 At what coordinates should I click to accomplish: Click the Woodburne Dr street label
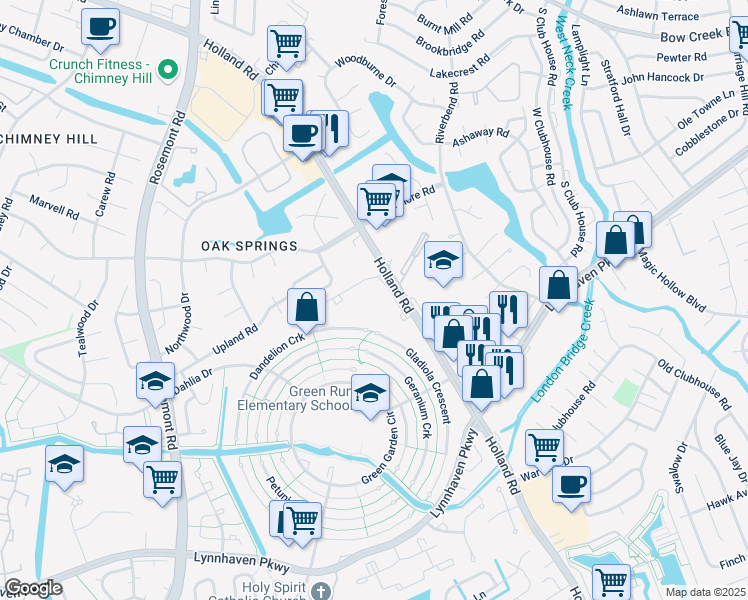click(365, 72)
